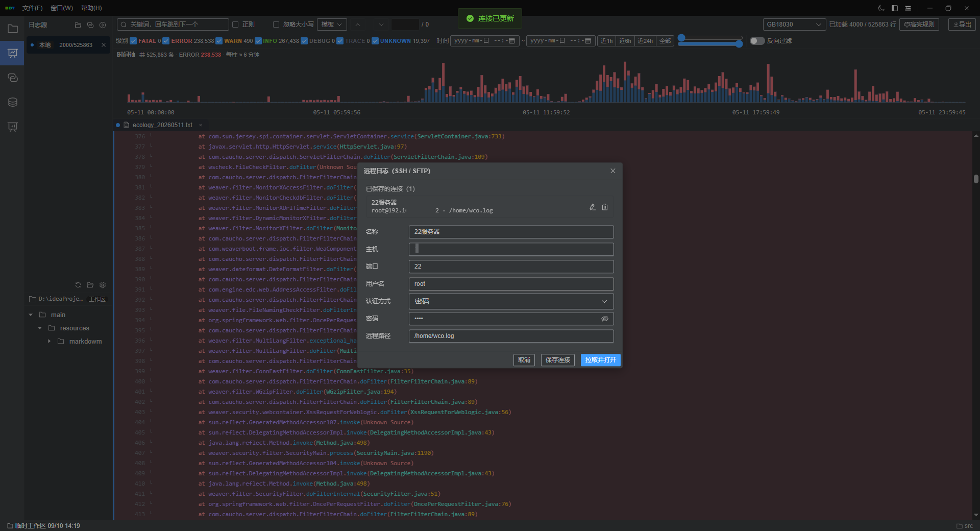The width and height of the screenshot is (980, 531).
Task: Enable the 忽略大小写 checkbox
Action: 276,25
